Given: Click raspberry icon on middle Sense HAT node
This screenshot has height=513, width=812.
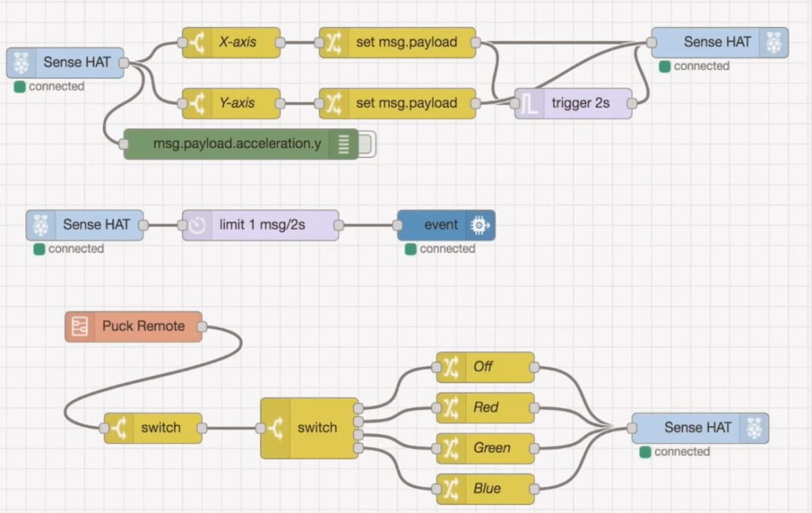Looking at the screenshot, I should click(x=41, y=225).
